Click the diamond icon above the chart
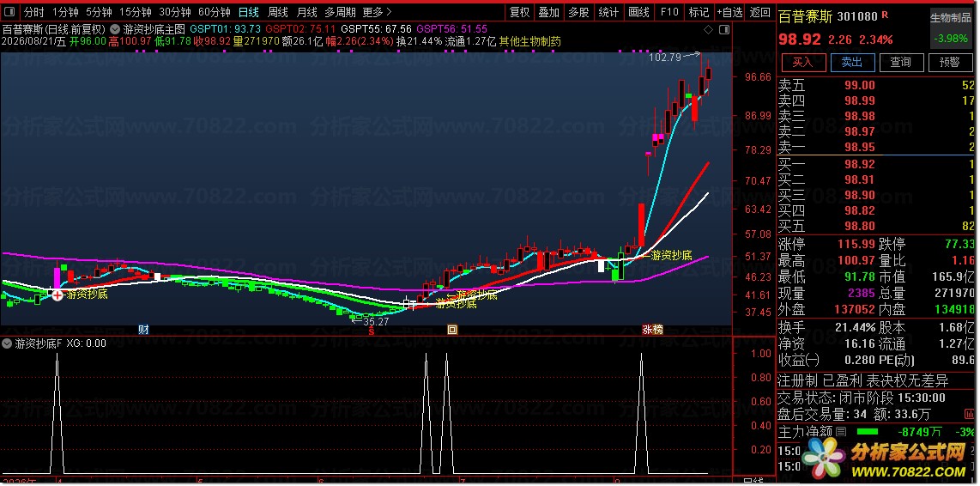 (708, 29)
